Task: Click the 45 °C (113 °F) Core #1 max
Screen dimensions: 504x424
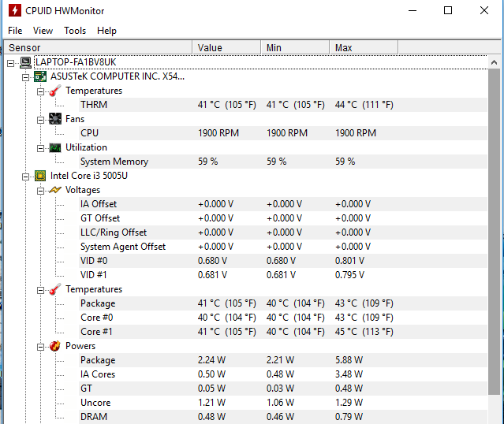Action: point(364,332)
